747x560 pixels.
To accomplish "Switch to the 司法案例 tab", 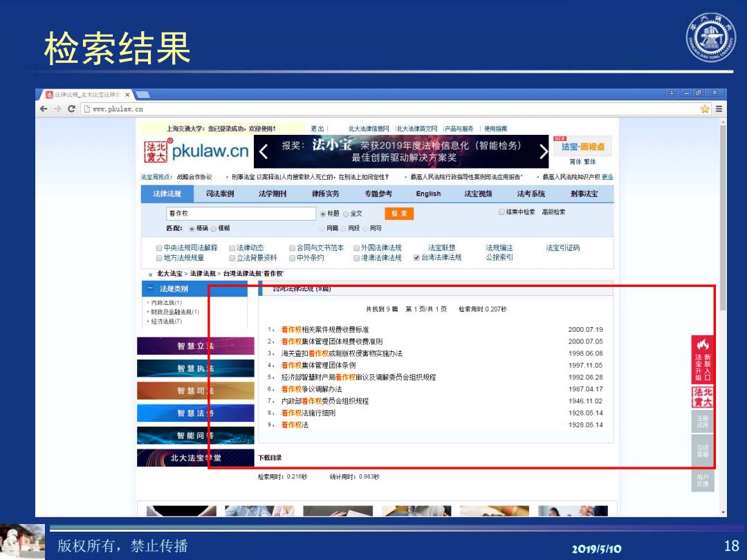I will [220, 194].
